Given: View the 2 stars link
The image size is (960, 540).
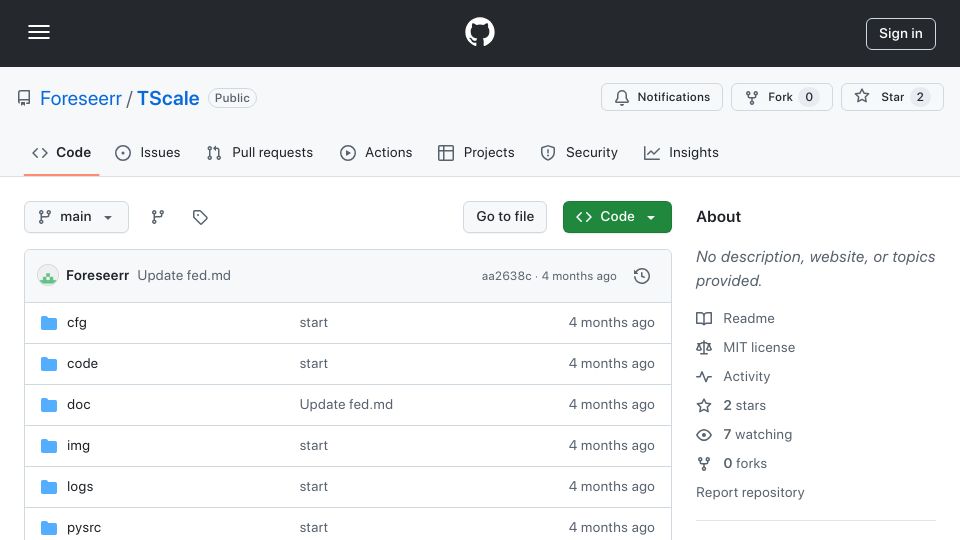Looking at the screenshot, I should coord(744,405).
